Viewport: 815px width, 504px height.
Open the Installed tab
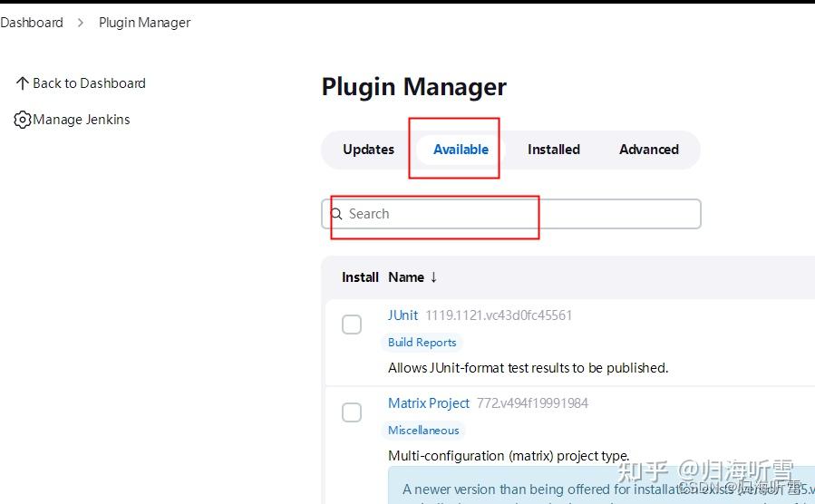tap(554, 150)
